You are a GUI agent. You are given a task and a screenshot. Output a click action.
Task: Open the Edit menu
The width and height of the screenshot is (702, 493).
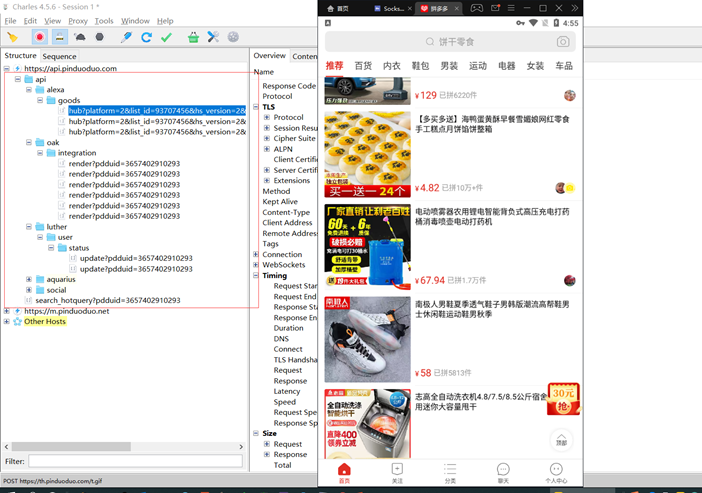click(30, 21)
